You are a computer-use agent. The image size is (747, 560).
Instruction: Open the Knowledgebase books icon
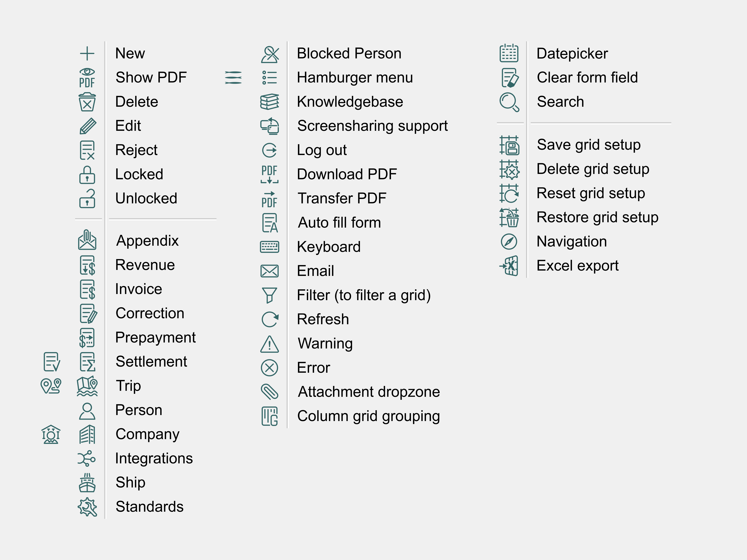click(269, 102)
